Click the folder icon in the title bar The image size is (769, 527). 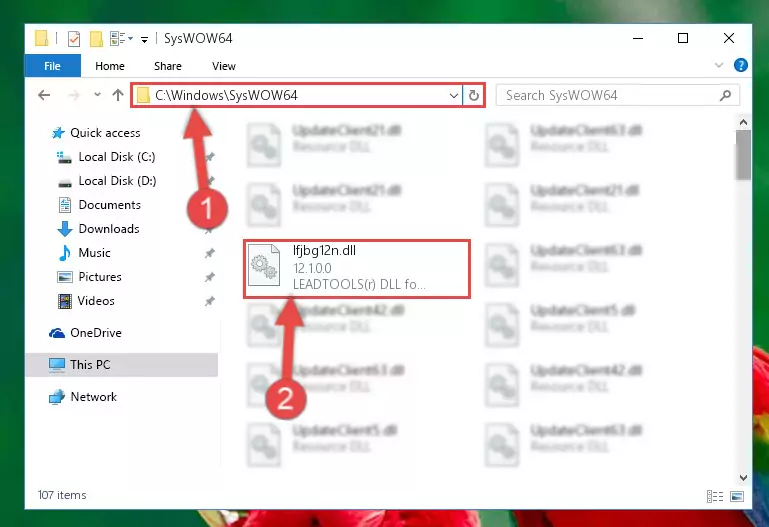point(42,38)
